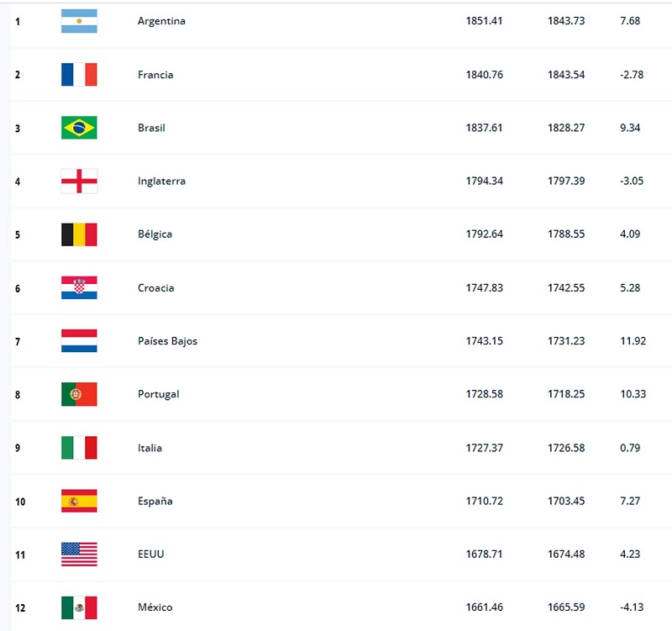Click the Croatia flag icon
The width and height of the screenshot is (672, 631).
click(79, 287)
